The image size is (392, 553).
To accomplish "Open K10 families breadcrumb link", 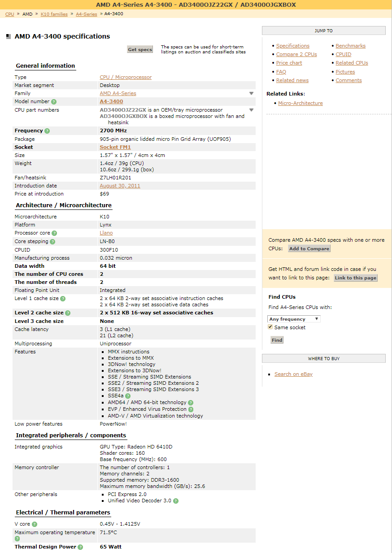I will [54, 14].
